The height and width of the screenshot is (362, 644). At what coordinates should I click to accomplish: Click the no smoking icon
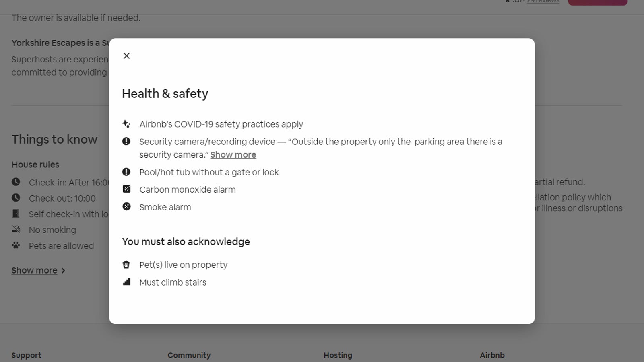[x=16, y=229]
